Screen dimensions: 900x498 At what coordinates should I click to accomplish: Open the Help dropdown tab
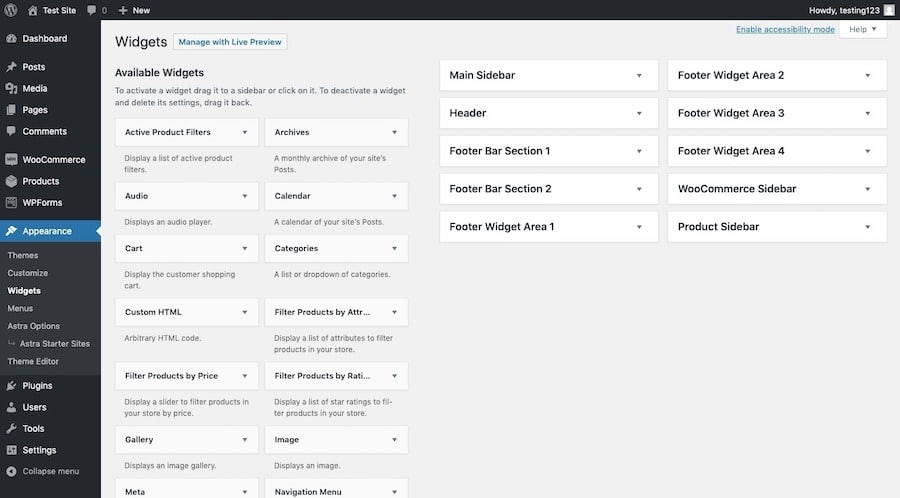864,30
